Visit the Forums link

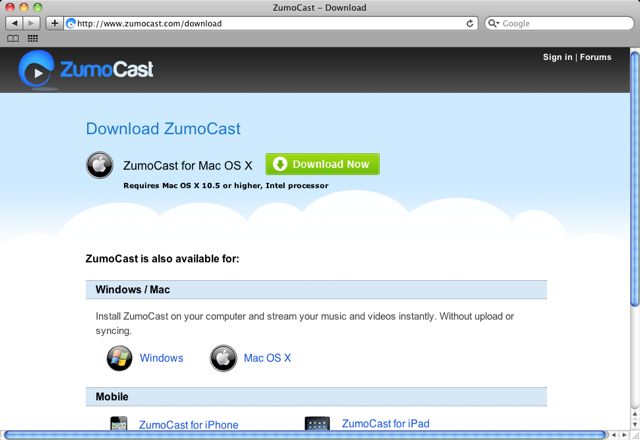[x=596, y=57]
